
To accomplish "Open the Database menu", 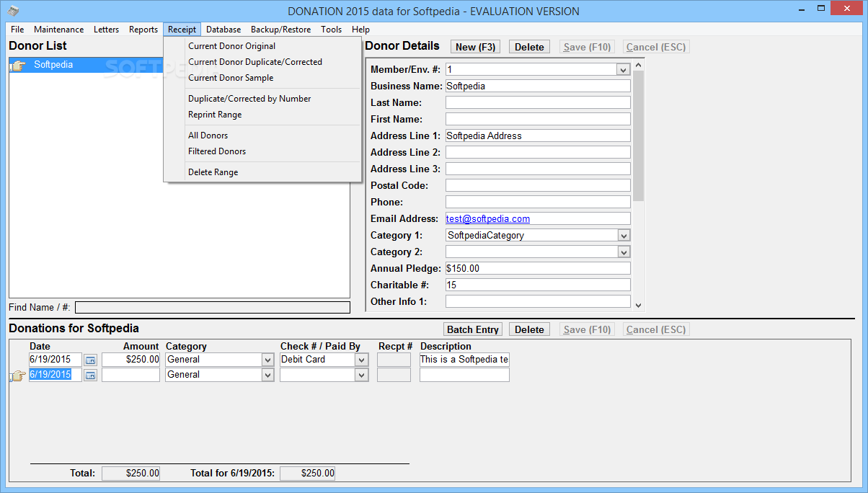I will pos(223,30).
